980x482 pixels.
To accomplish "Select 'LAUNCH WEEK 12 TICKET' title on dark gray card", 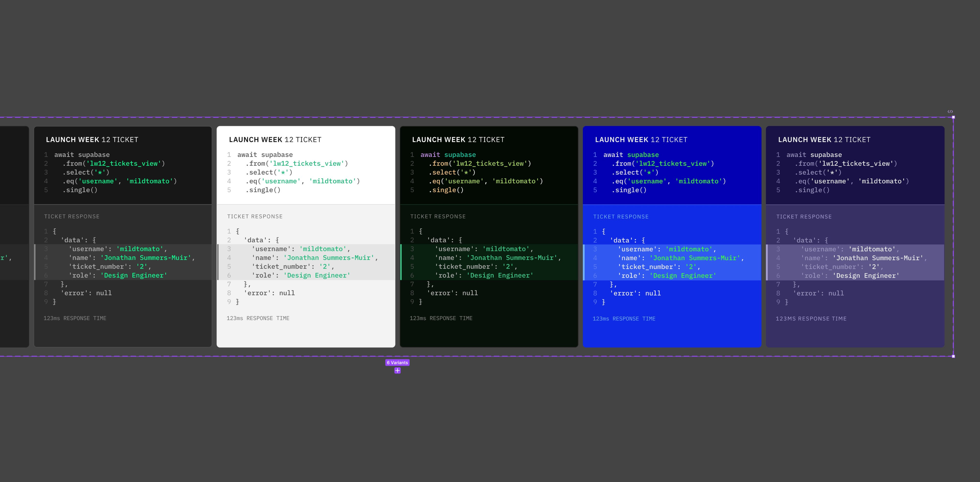I will [x=92, y=139].
